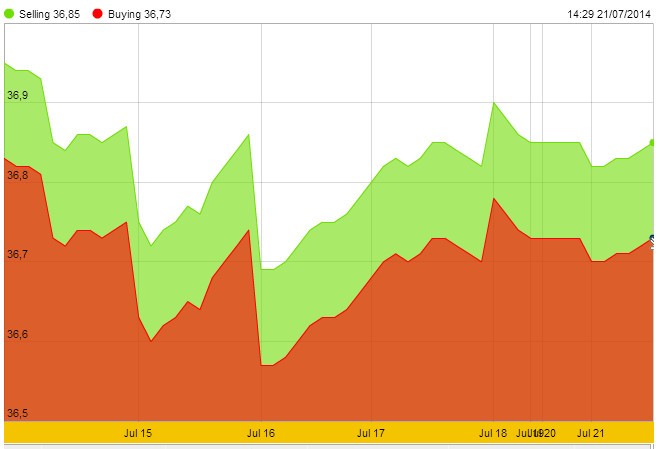Select the Jul 16 date label
The height and width of the screenshot is (449, 658).
point(260,433)
